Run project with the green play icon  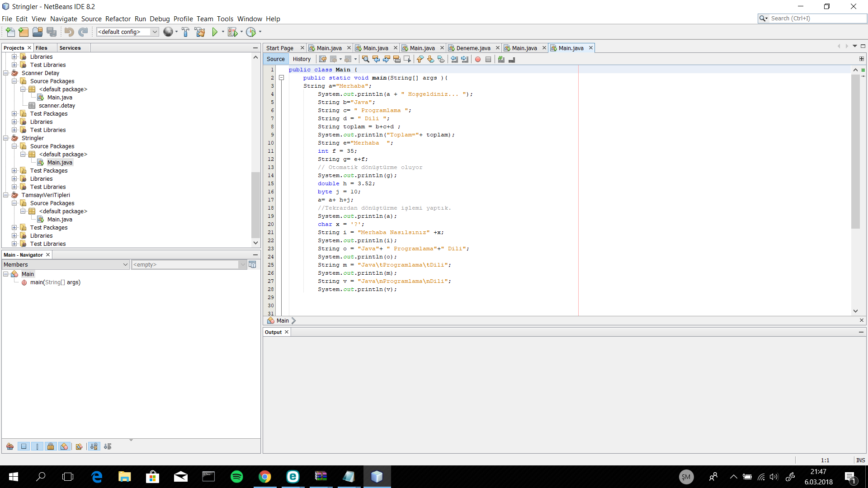pyautogui.click(x=215, y=32)
